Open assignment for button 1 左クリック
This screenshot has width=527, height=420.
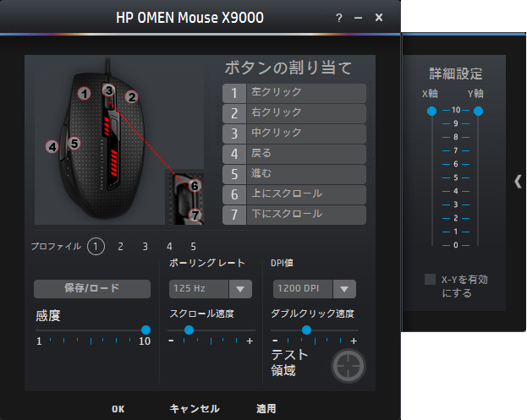(294, 93)
